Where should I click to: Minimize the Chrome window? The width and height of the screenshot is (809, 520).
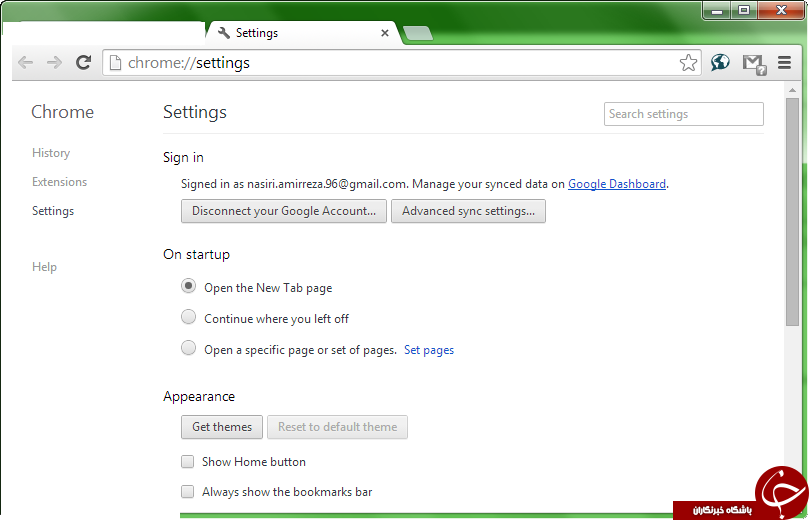point(717,10)
